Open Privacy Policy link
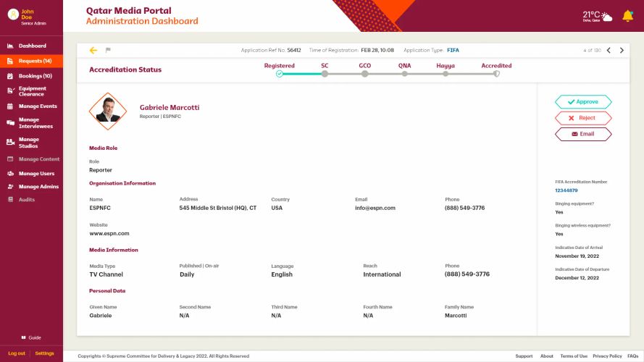 pos(607,356)
